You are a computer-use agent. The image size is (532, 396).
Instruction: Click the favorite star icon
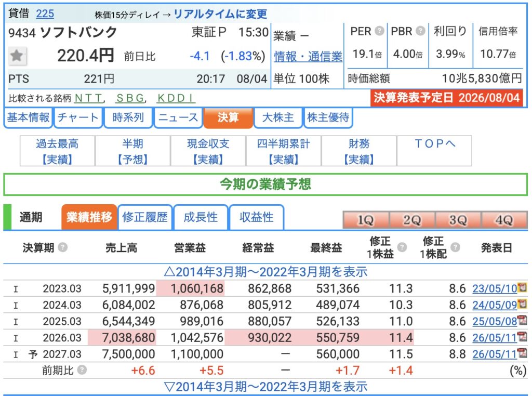coord(17,56)
